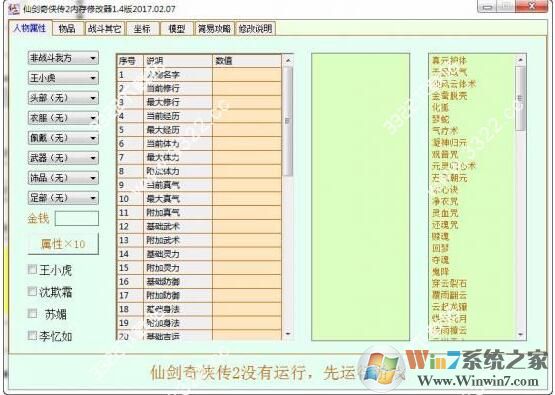555x395 pixels.
Task: Click the value cell of 当前修行 row
Action: tap(247, 88)
